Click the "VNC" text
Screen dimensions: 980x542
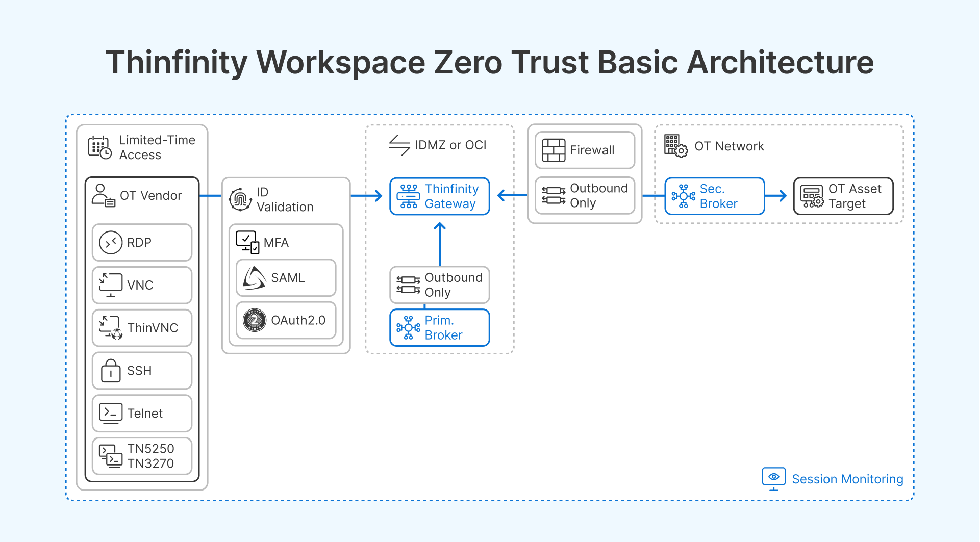click(x=140, y=285)
